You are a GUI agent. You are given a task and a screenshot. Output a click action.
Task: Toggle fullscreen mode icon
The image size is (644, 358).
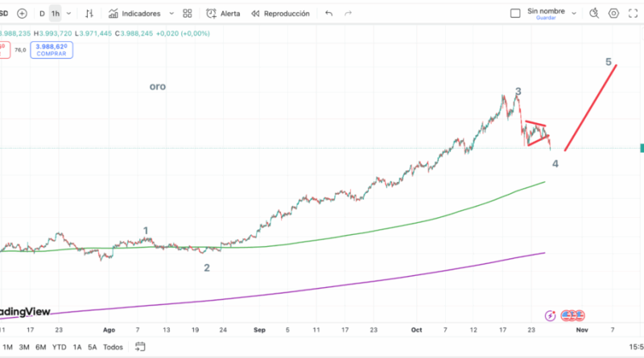[635, 14]
